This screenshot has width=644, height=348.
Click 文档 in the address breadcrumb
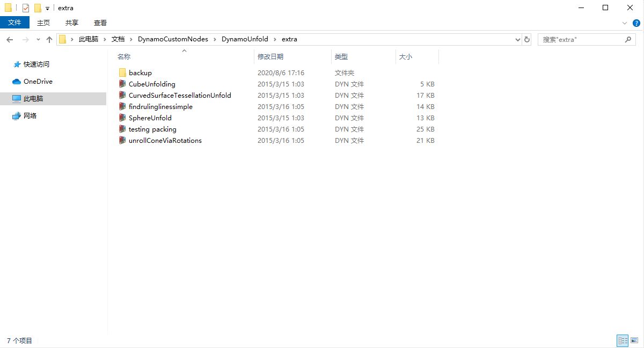tap(118, 39)
